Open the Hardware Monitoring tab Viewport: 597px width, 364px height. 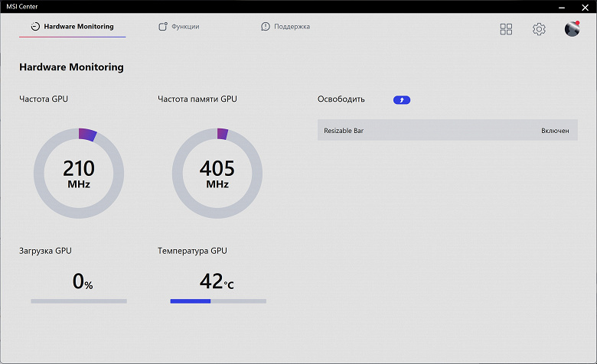[x=78, y=27]
